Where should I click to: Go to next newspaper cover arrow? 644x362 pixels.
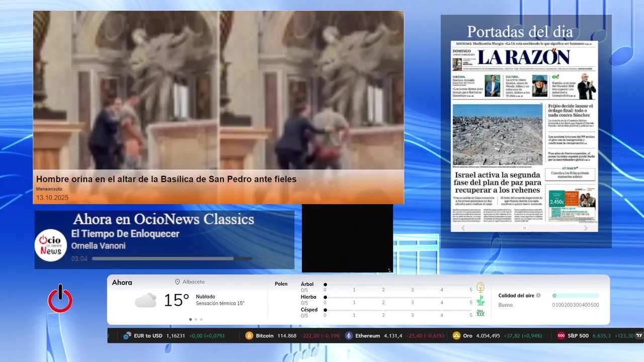point(586,228)
